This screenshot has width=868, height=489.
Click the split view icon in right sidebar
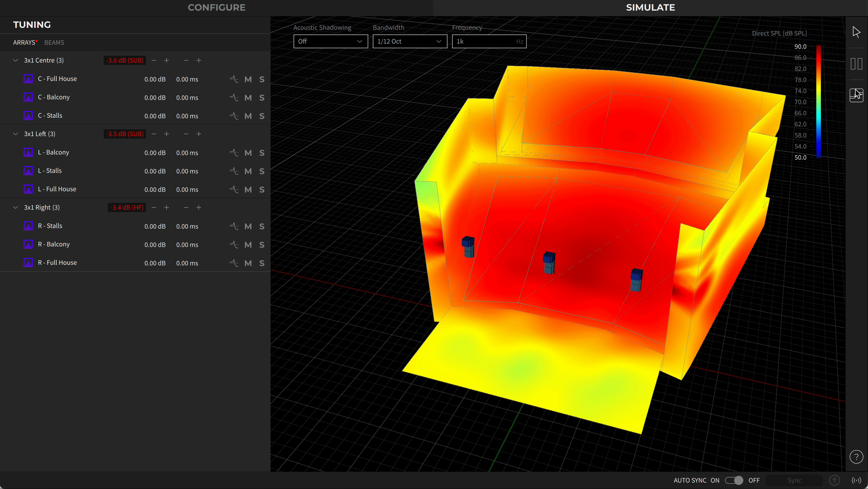tap(856, 64)
